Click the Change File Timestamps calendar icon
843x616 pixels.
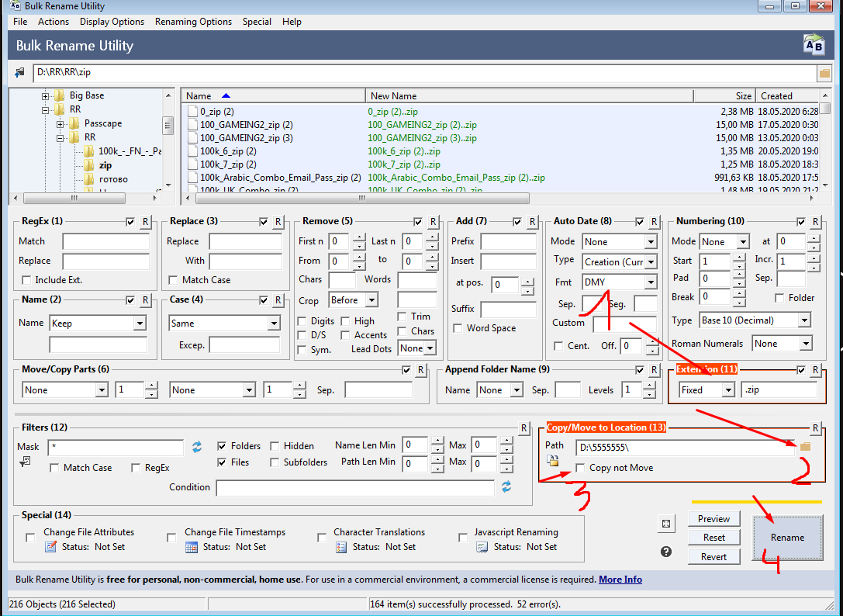tap(192, 547)
